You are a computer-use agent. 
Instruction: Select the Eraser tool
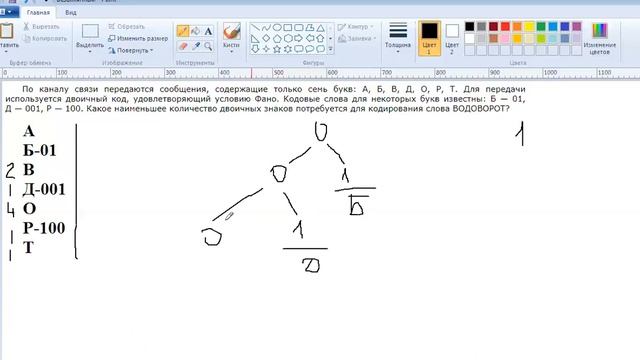tap(183, 46)
